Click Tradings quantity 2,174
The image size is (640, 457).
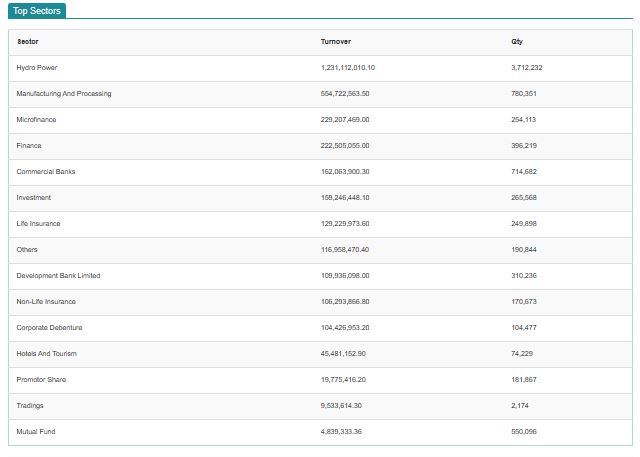520,406
